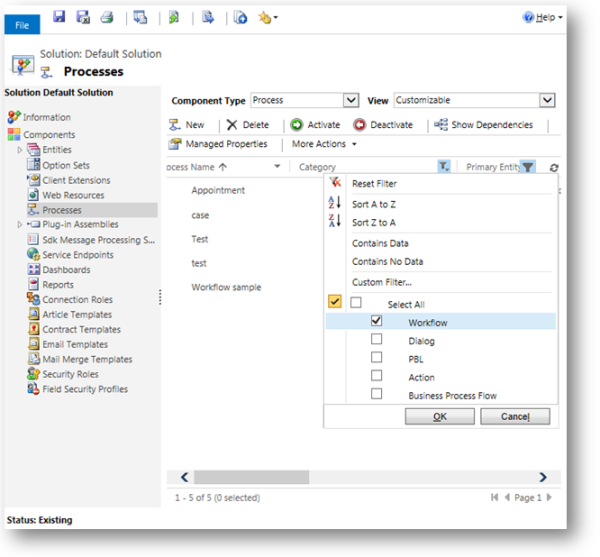Click the refresh icon beside Primary Entity column
This screenshot has height=557, width=600.
[554, 168]
